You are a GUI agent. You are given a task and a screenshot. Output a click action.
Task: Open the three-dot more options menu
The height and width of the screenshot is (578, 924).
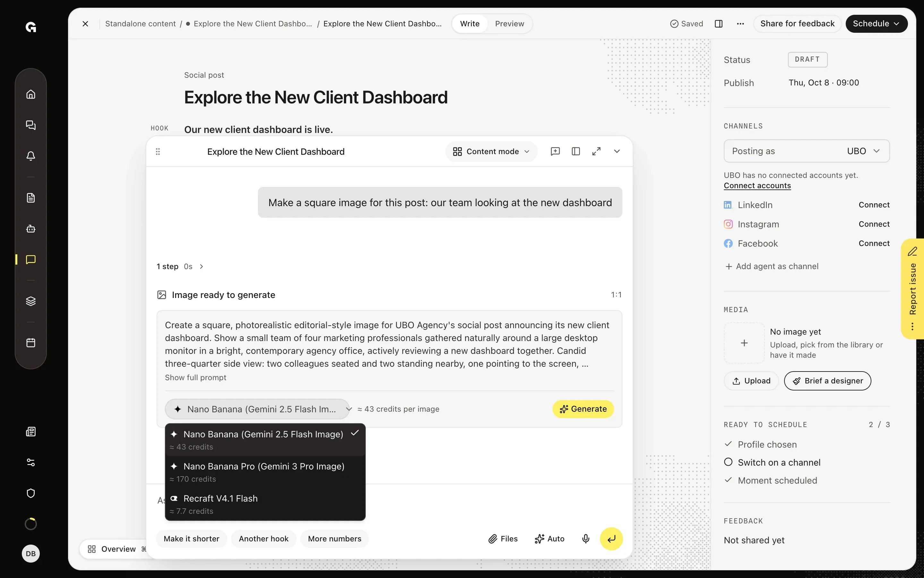pyautogui.click(x=740, y=24)
